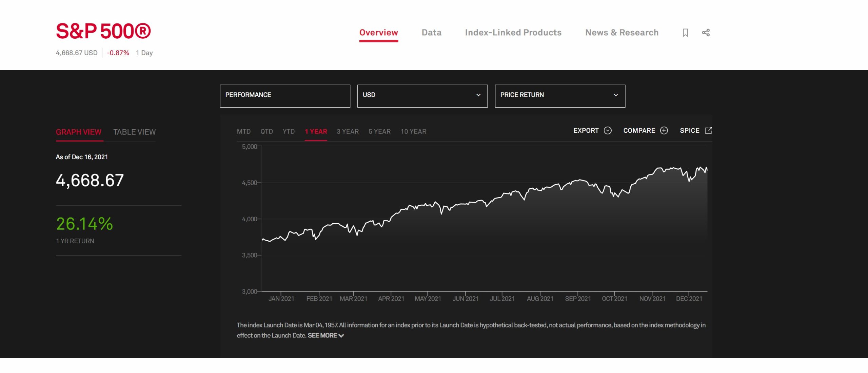Select the MTD time range

pos(244,131)
